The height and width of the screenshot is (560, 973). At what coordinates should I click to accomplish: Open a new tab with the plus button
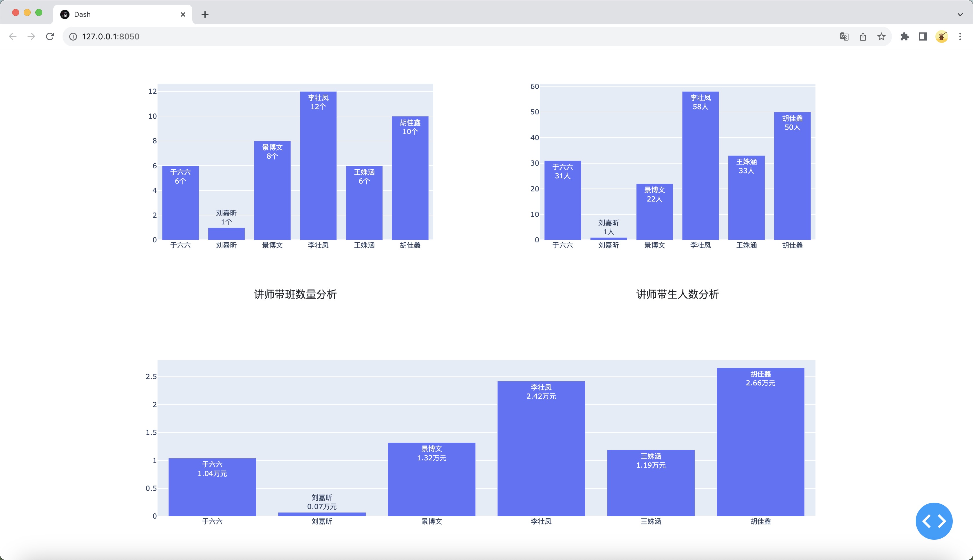pos(205,14)
